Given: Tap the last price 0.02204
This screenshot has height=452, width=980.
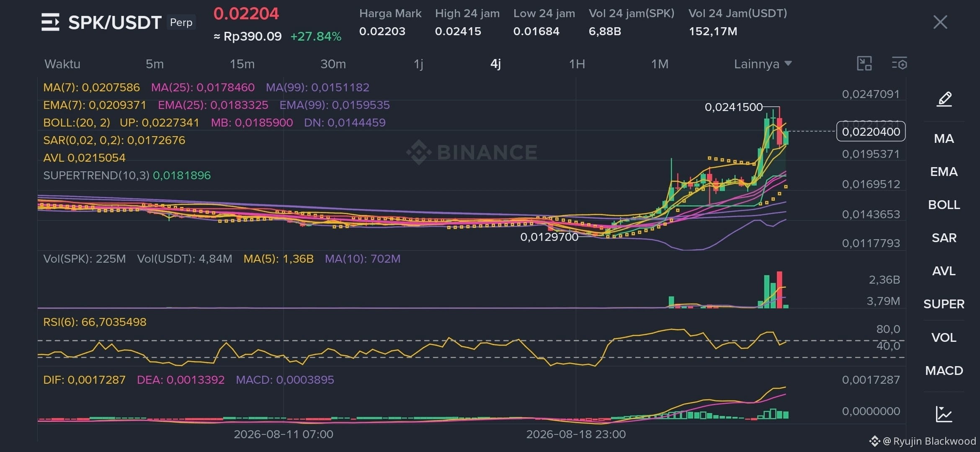Looking at the screenshot, I should (x=246, y=14).
